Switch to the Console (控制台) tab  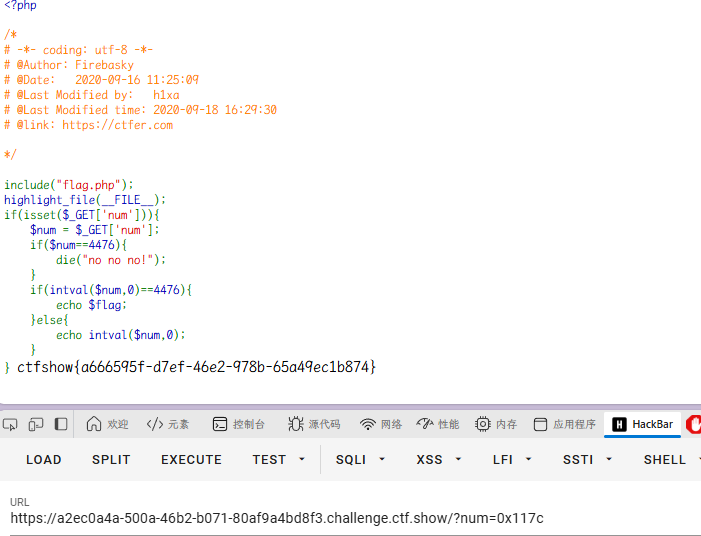[x=239, y=424]
